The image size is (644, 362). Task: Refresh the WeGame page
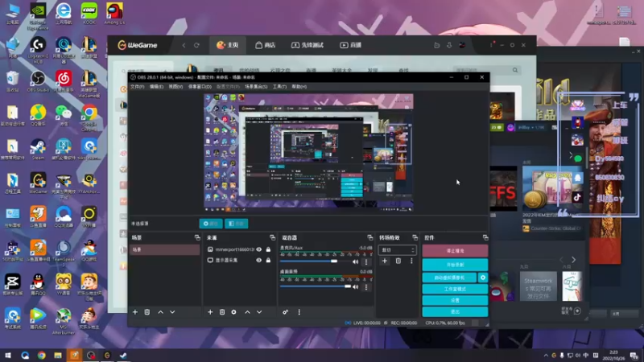pyautogui.click(x=196, y=45)
